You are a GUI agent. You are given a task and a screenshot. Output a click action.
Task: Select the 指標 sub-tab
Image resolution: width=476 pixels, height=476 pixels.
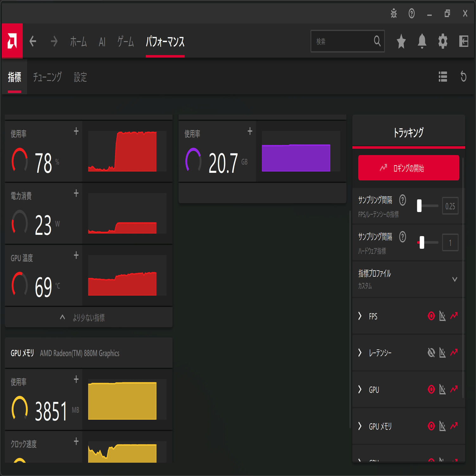(15, 77)
